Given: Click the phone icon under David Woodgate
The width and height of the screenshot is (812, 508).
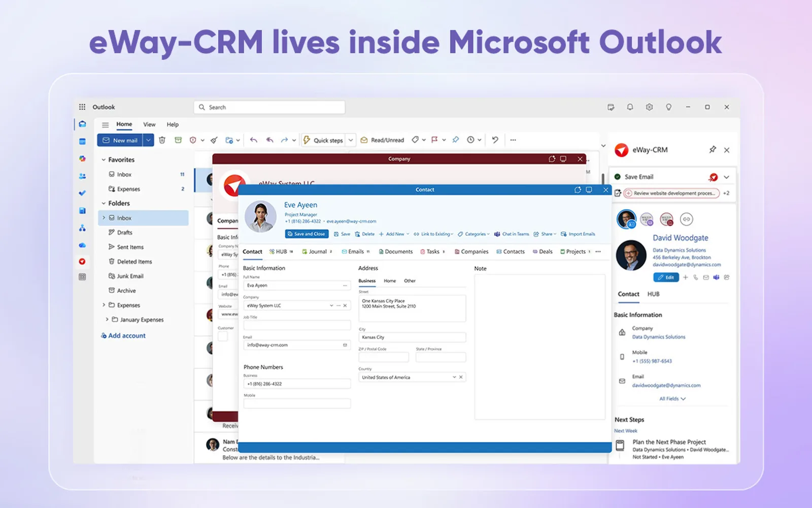Looking at the screenshot, I should pos(696,277).
